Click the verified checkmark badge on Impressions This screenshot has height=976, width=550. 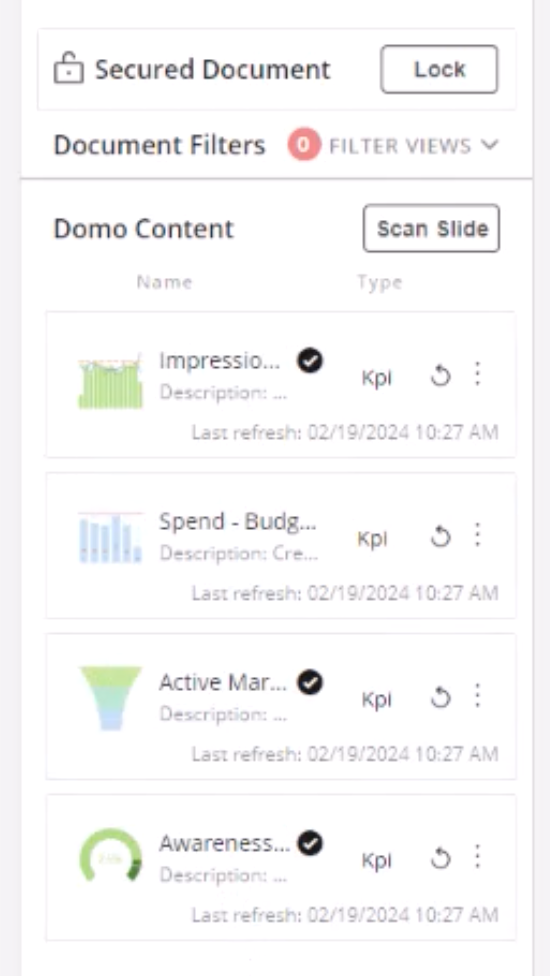coord(310,360)
